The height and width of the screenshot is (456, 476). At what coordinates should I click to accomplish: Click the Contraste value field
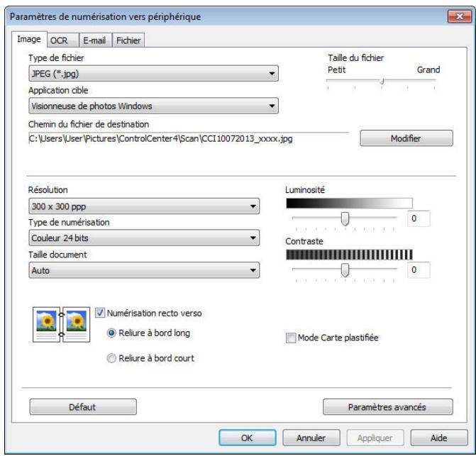pyautogui.click(x=419, y=269)
